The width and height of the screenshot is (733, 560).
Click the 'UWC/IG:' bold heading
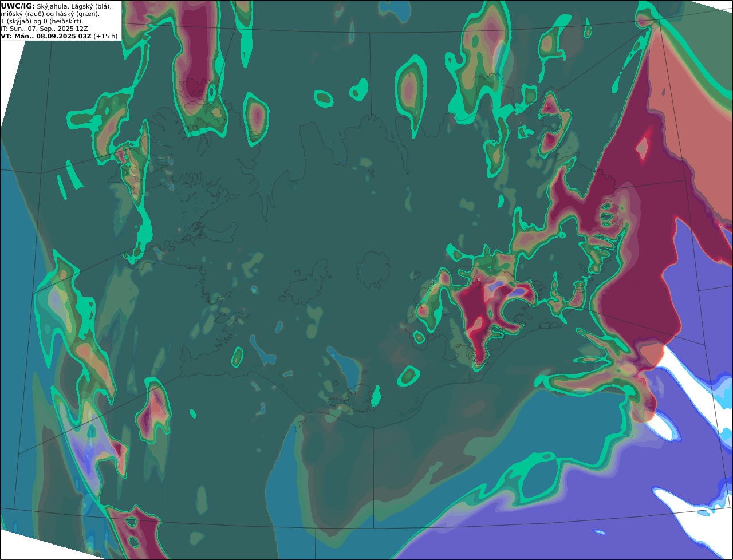[18, 6]
